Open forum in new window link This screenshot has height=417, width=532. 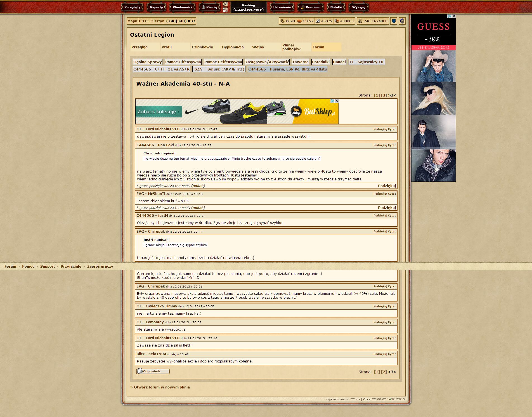162,387
